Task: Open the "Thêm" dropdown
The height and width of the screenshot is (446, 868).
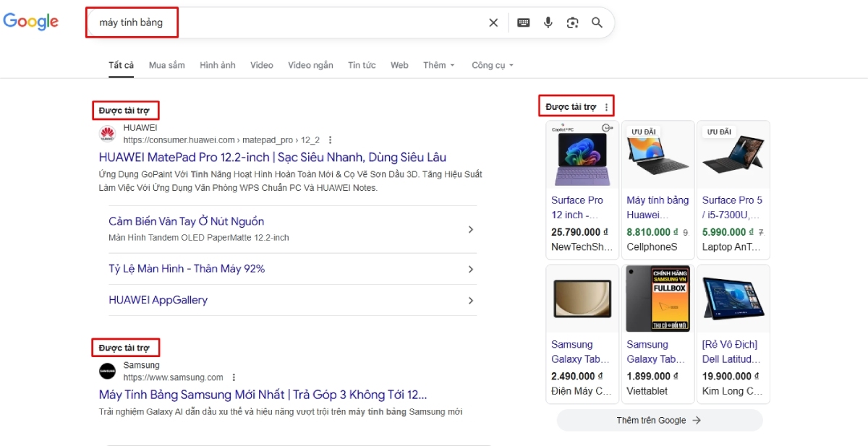Action: (438, 65)
